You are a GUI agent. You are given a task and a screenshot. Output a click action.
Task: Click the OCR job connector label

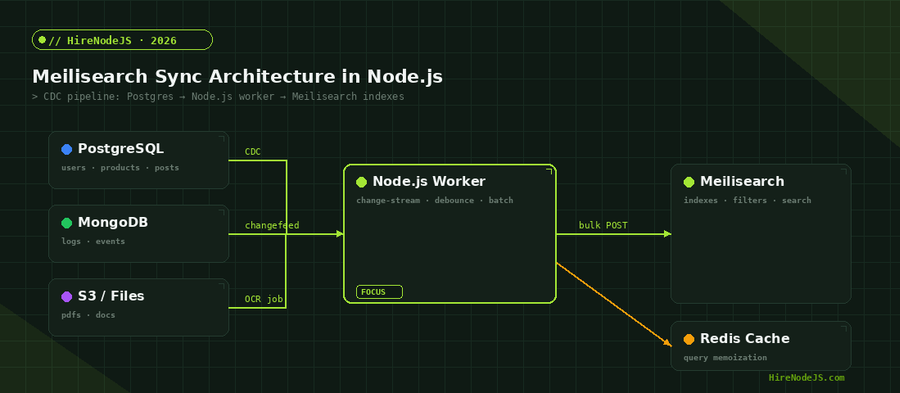tap(264, 299)
